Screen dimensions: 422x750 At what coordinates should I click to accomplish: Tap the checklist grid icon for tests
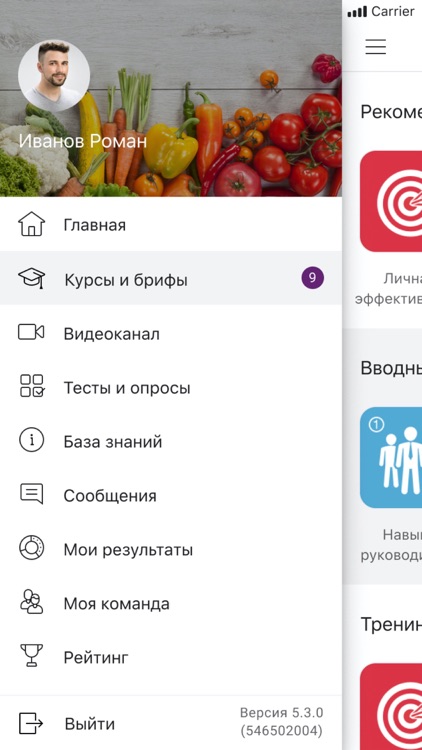(x=32, y=386)
